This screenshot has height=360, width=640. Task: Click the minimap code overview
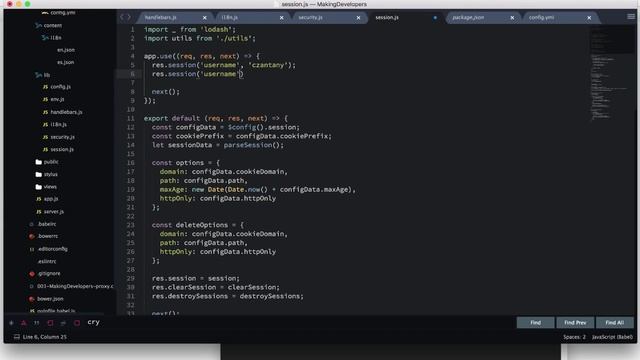pos(611,73)
